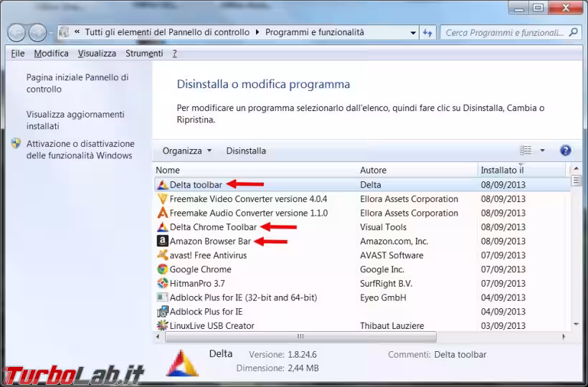This screenshot has width=588, height=387.
Task: Select the HitmanPro 3.7 entry
Action: [x=197, y=284]
